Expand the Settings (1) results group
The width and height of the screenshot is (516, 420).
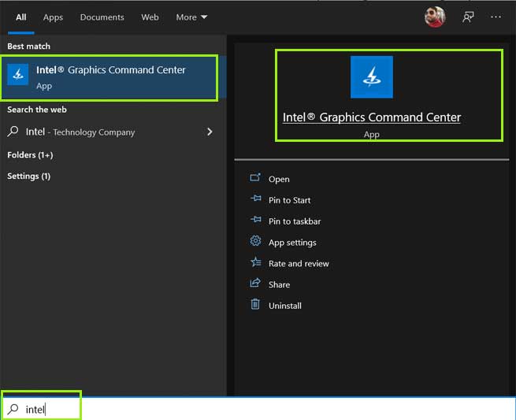pos(29,176)
